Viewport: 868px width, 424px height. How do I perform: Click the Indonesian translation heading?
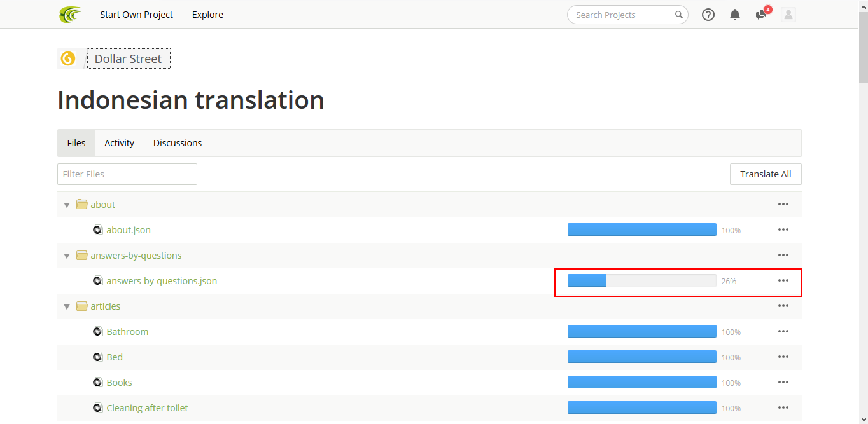(191, 100)
